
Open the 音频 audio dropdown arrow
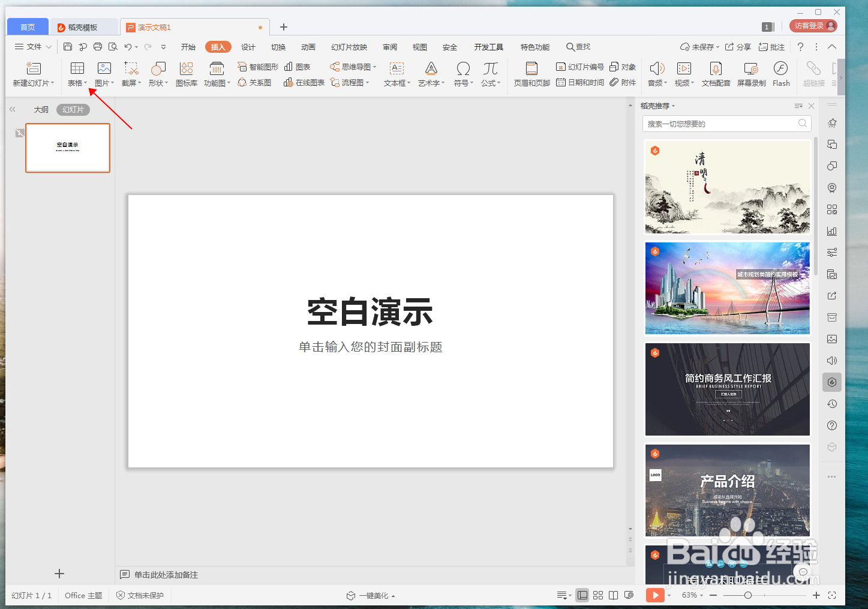pos(665,83)
